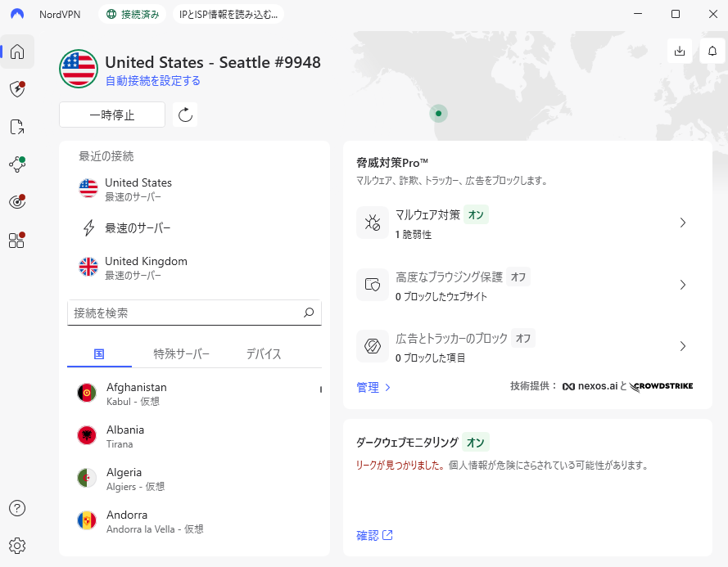Screen dimensions: 728x567
Task: Expand the 高度なブラウジング保護 row chevron
Action: (682, 285)
